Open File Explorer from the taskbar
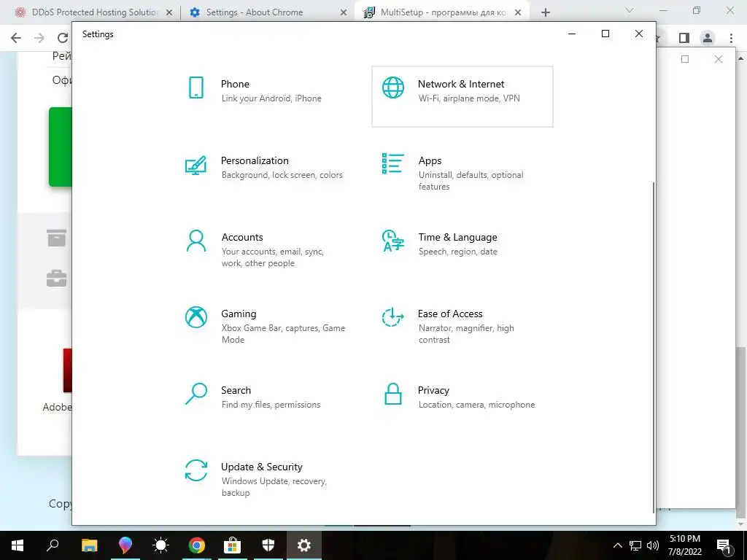This screenshot has height=560, width=747. pyautogui.click(x=89, y=545)
